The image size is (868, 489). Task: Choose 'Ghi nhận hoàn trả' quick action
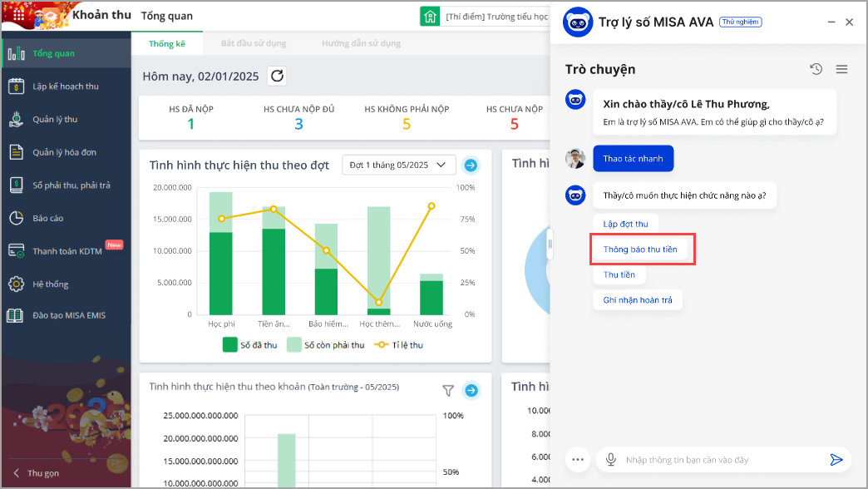point(638,299)
